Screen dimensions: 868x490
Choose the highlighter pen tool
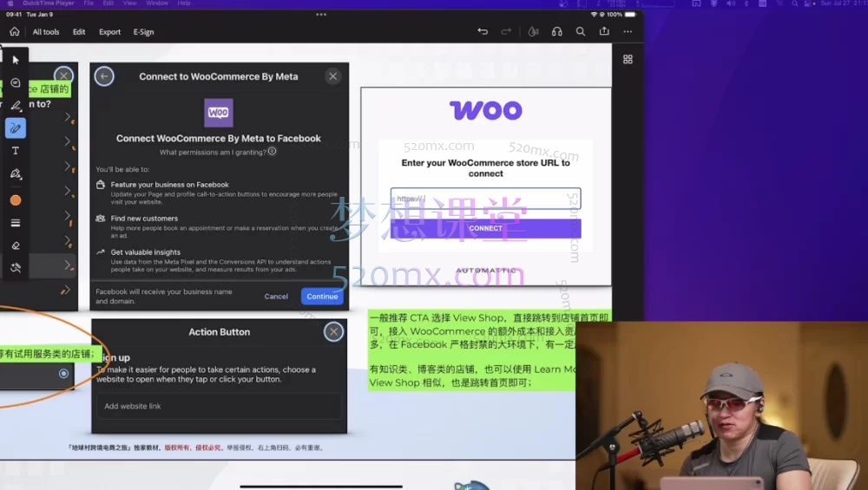pos(15,106)
